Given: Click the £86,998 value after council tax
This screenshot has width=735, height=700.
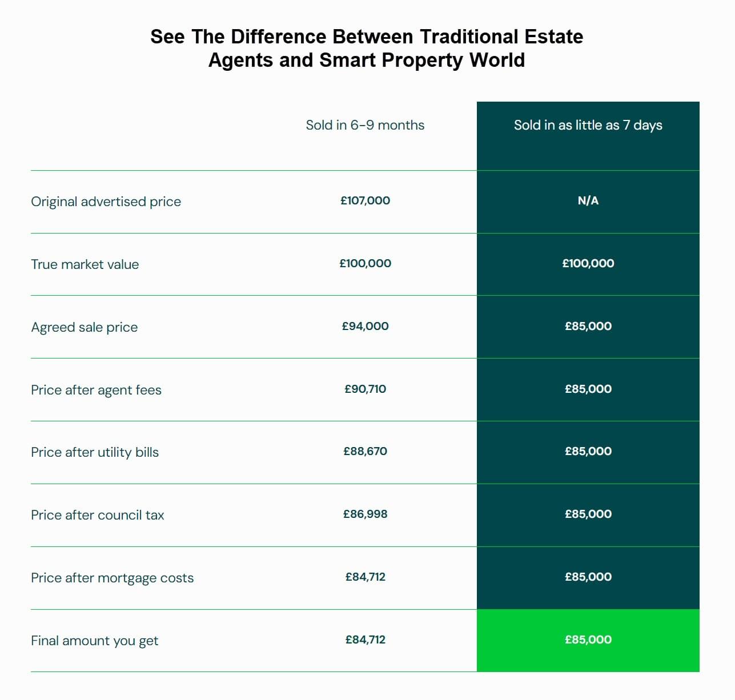Looking at the screenshot, I should [x=365, y=514].
